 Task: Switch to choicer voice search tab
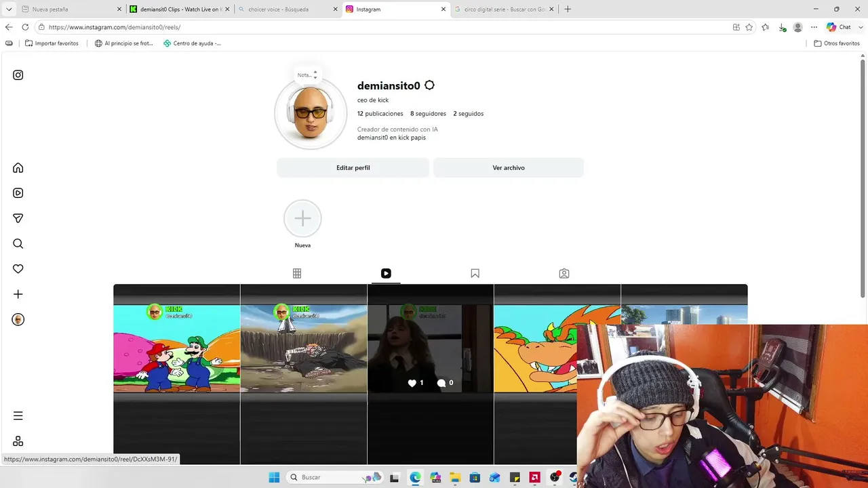(x=288, y=9)
